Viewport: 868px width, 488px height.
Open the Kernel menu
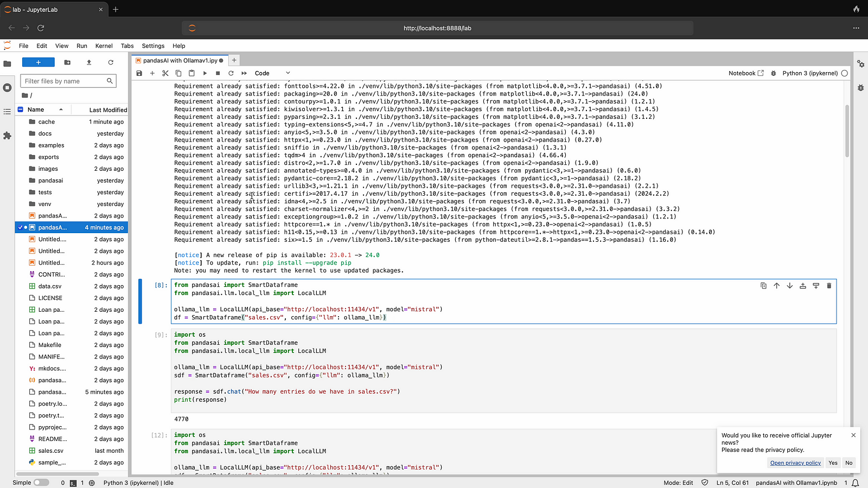(x=104, y=46)
